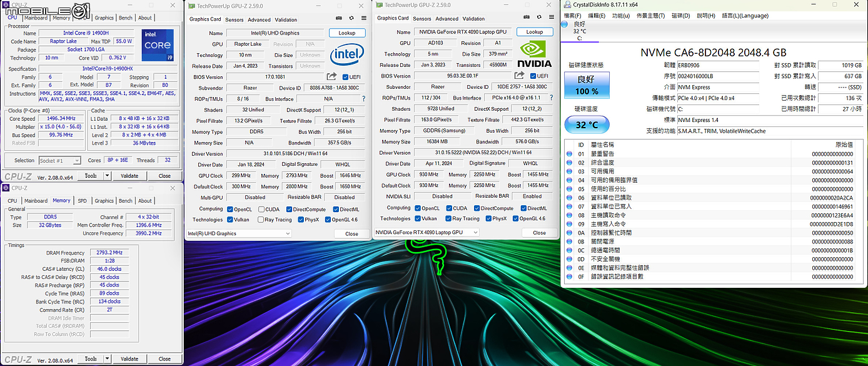This screenshot has height=366, width=868.
Task: Open NVIDIA GeForce RTX 4090 Laptop GPU dropdown
Action: click(x=426, y=232)
